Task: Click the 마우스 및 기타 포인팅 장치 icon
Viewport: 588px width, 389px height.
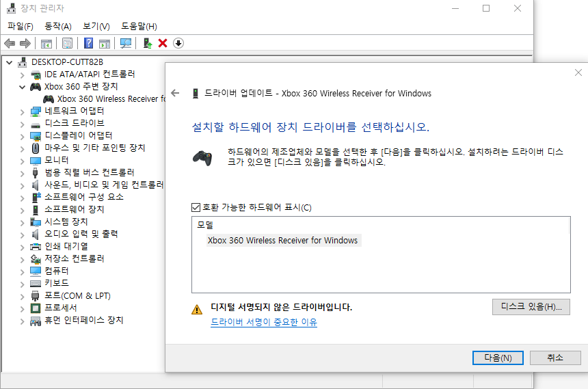Action: click(x=36, y=148)
